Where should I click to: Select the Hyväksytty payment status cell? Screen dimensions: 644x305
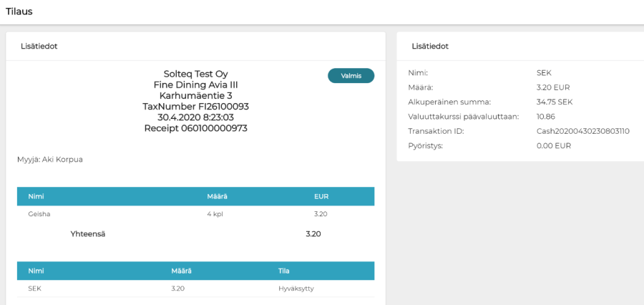tap(296, 289)
